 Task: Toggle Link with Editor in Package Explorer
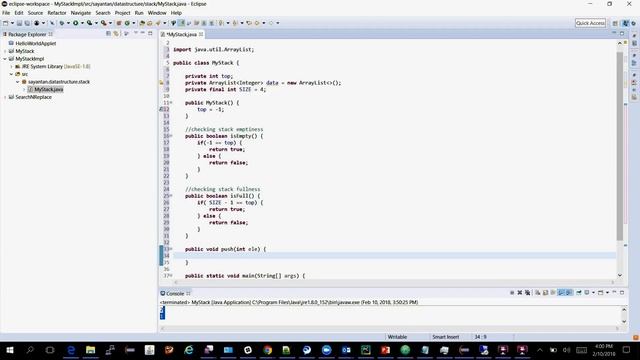point(116,34)
